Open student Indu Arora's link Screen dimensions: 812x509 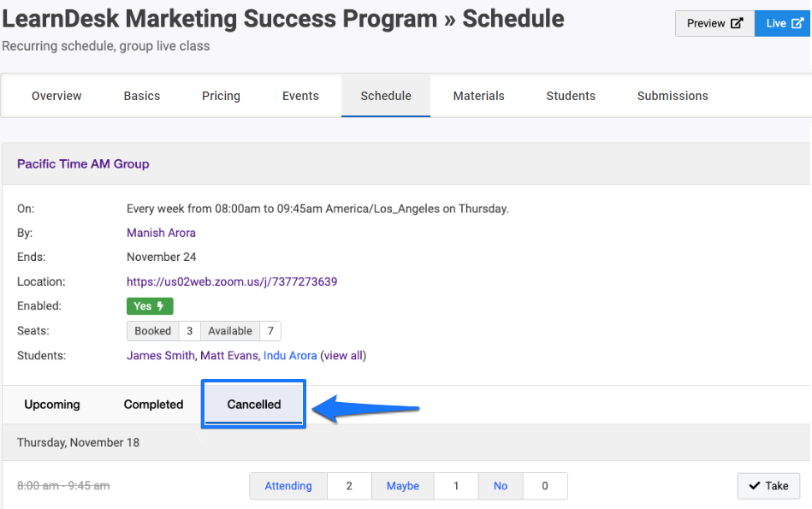[x=290, y=356]
